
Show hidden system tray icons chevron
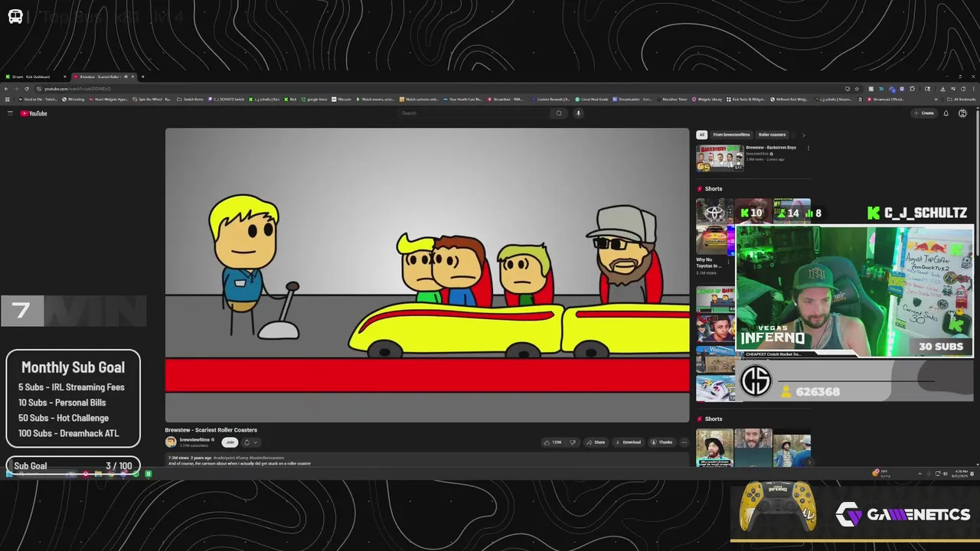pyautogui.click(x=920, y=474)
